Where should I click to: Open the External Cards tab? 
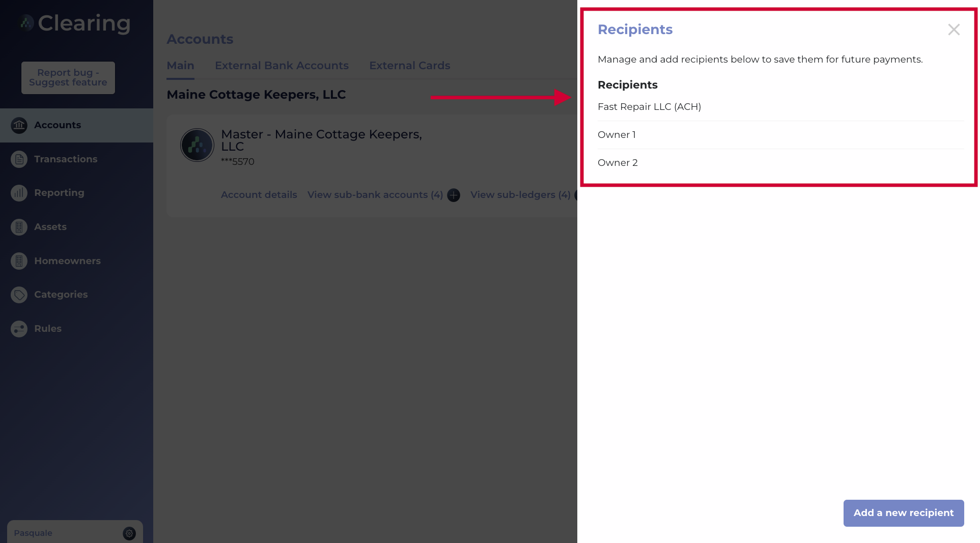(x=409, y=66)
